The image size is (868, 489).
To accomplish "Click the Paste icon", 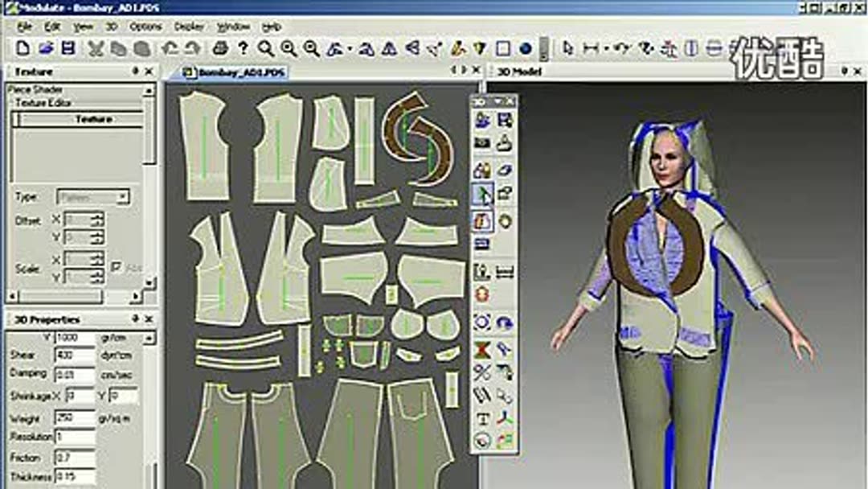I will point(139,46).
